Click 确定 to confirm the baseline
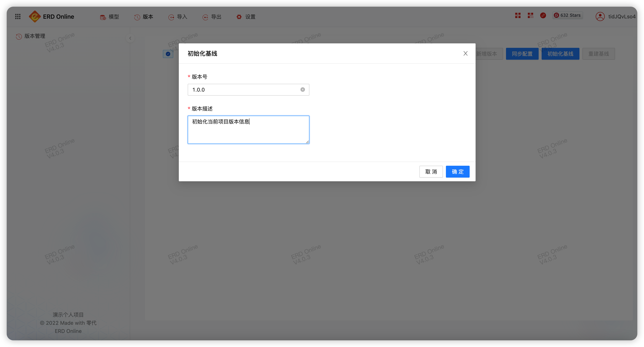Screen dimensions: 644x347 pos(458,172)
